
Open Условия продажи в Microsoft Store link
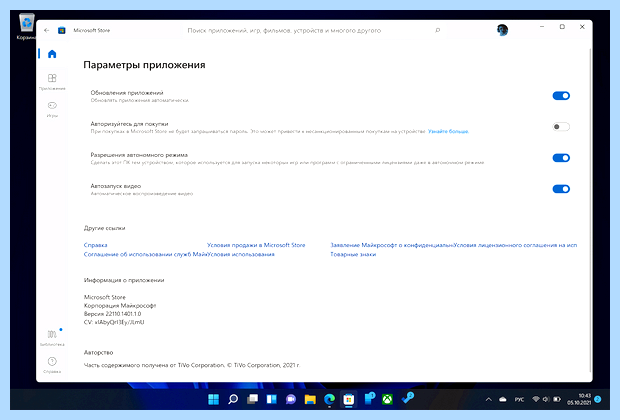click(256, 245)
